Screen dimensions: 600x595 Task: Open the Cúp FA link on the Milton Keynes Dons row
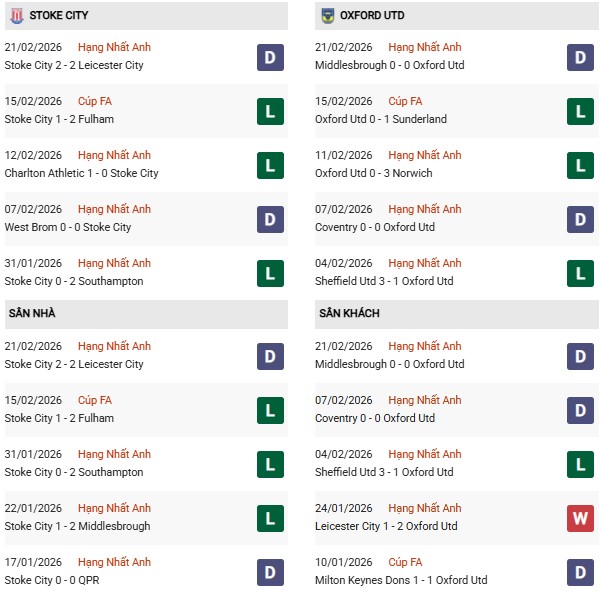coord(405,562)
